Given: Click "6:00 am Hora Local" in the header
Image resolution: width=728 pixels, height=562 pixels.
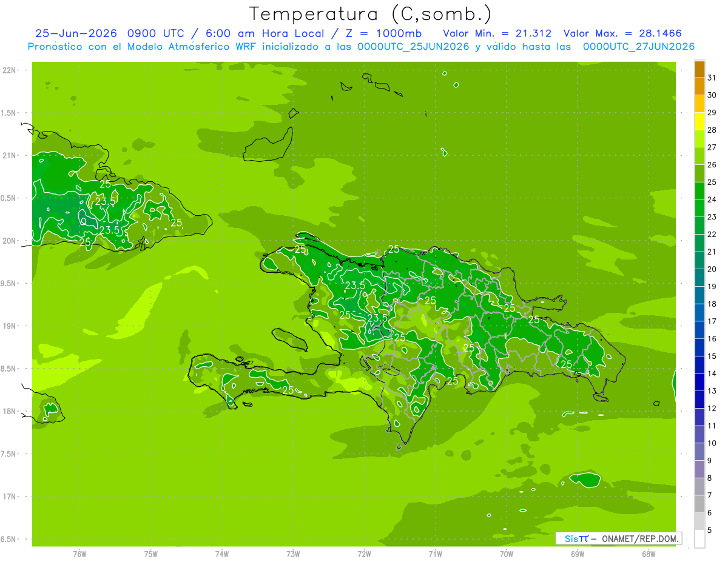Looking at the screenshot, I should point(265,33).
